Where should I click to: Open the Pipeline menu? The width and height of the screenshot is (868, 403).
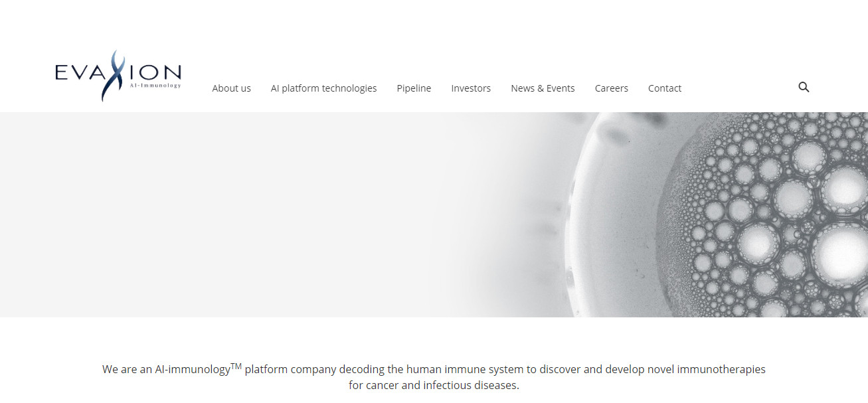(414, 88)
